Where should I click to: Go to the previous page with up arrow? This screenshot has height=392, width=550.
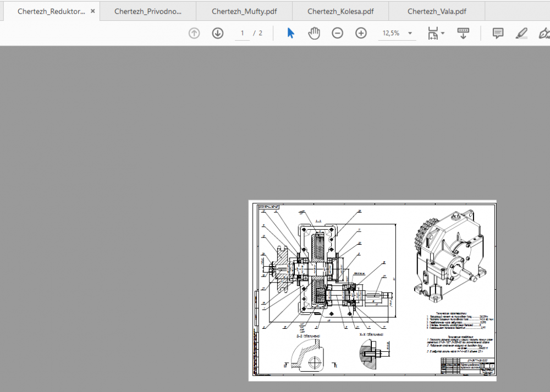[194, 33]
